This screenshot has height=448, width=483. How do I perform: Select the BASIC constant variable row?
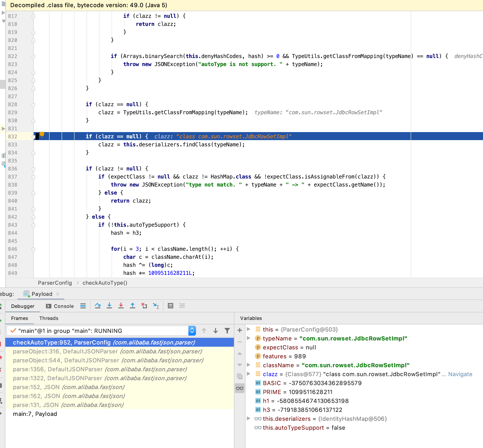364,383
